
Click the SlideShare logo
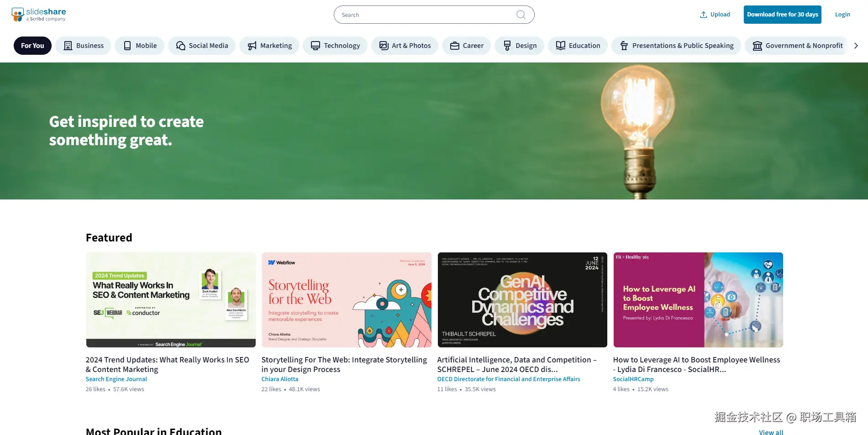click(39, 15)
